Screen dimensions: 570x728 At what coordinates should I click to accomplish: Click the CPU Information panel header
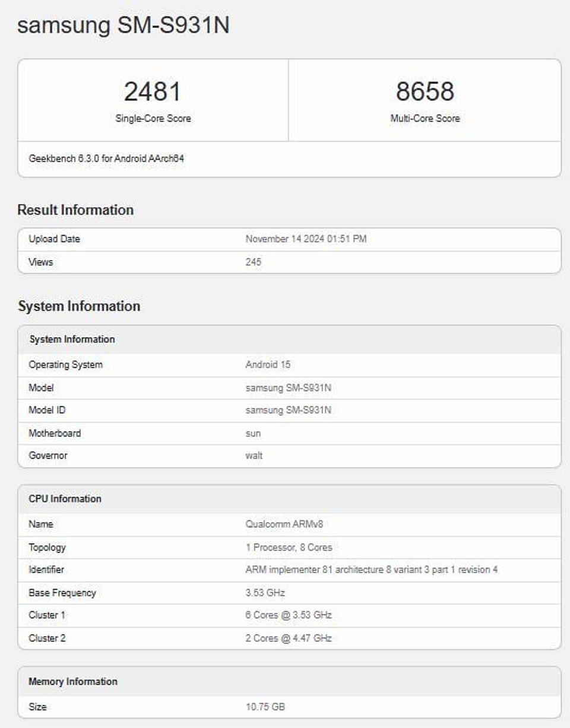(x=64, y=499)
